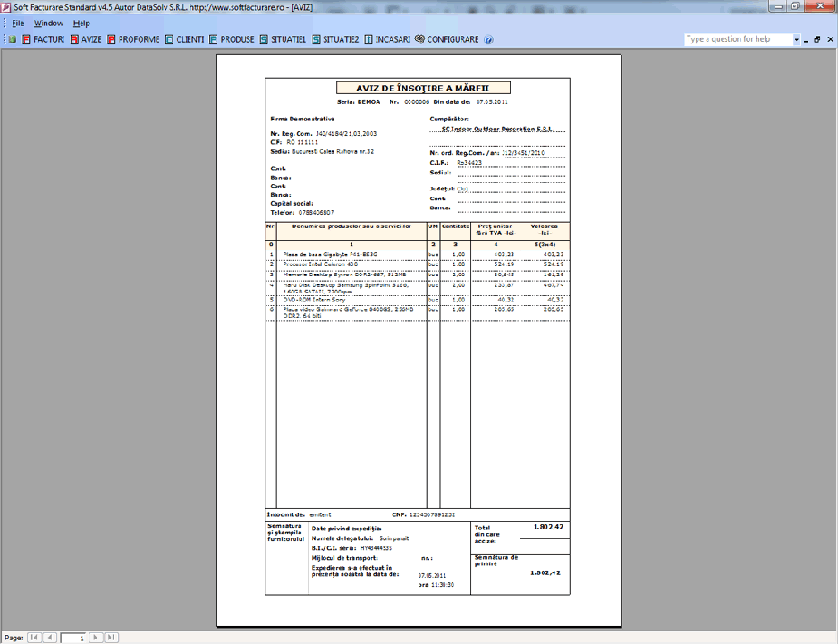Viewport: 838px width, 644px height.
Task: Open the PROFORME section
Action: point(133,40)
